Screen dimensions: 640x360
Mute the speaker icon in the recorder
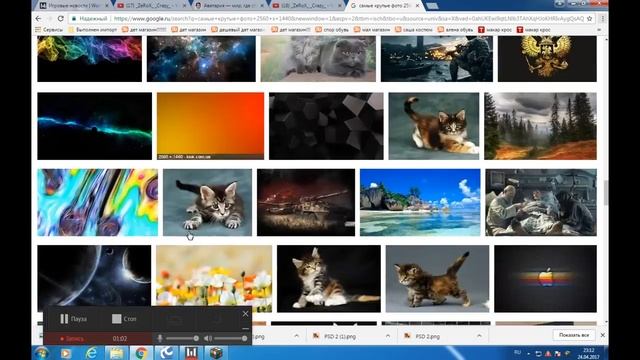click(x=208, y=338)
